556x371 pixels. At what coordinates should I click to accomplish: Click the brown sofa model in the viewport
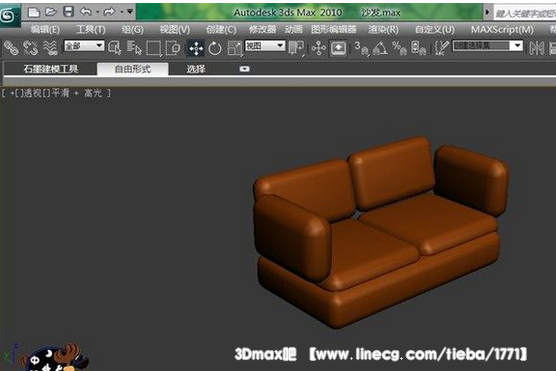coord(379,232)
